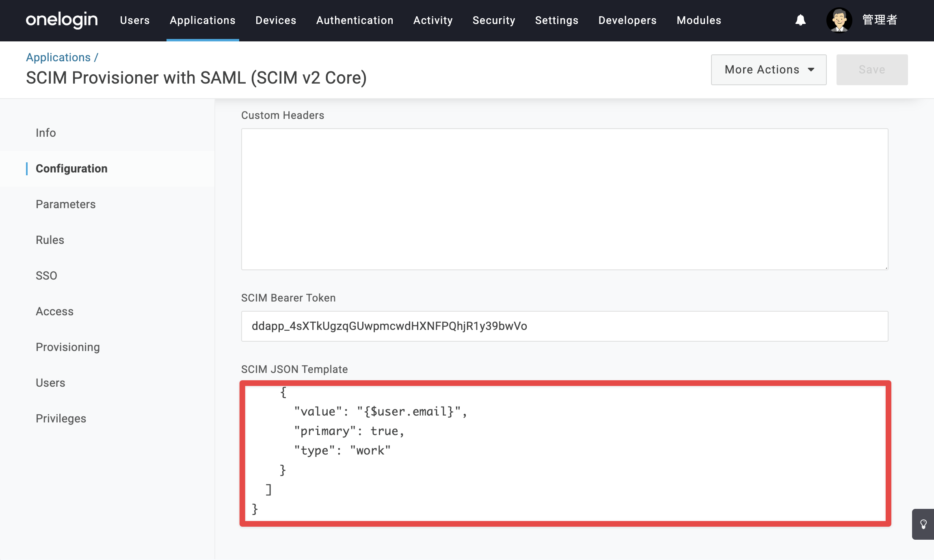Viewport: 934px width, 560px height.
Task: Open the Developers menu
Action: tap(627, 20)
